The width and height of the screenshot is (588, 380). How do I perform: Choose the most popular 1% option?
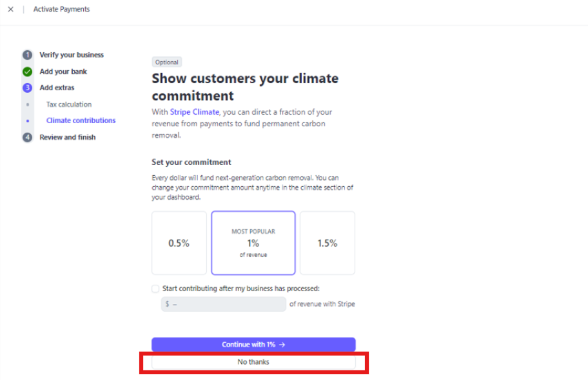coord(253,243)
